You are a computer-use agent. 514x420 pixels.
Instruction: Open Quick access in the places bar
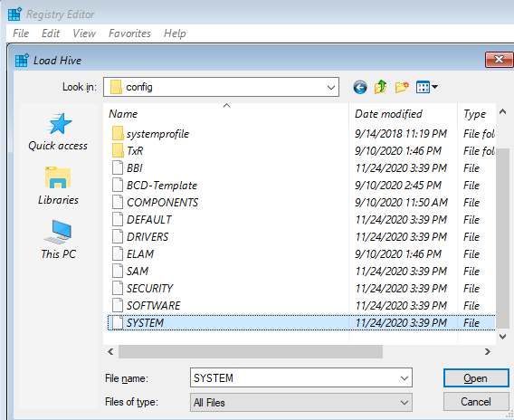click(x=58, y=132)
